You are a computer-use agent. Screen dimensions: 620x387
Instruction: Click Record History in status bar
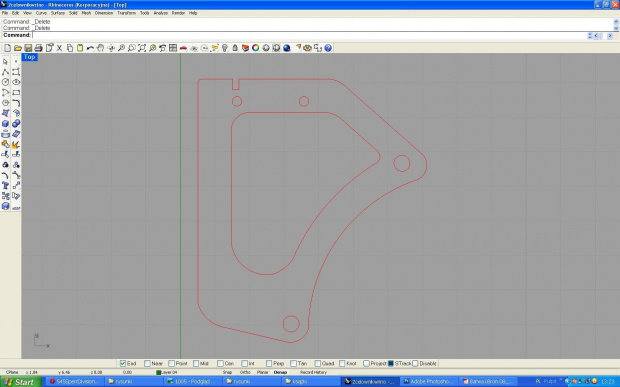(x=313, y=372)
